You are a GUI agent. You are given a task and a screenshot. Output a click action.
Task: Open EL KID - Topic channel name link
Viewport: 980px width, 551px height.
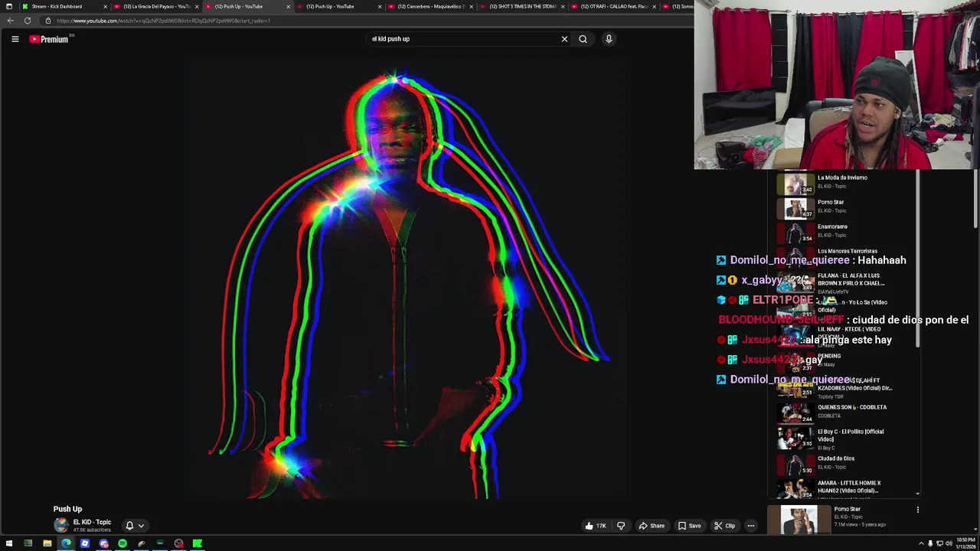pos(92,522)
